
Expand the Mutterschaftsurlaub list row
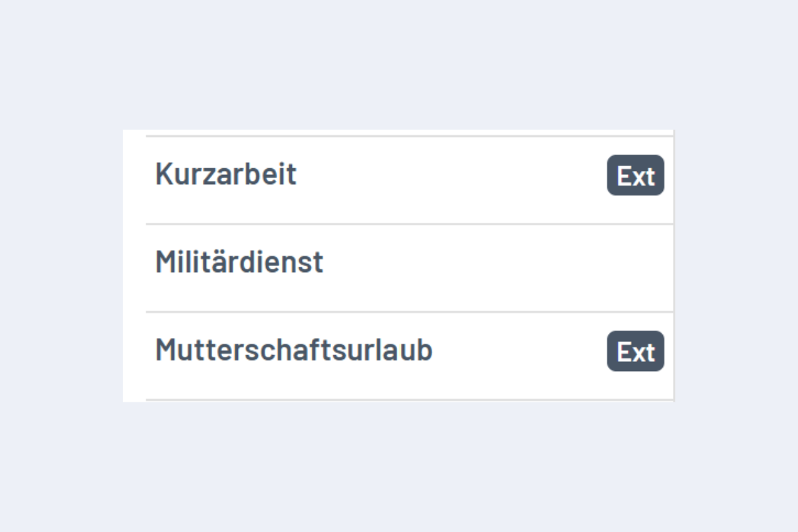pyautogui.click(x=399, y=350)
